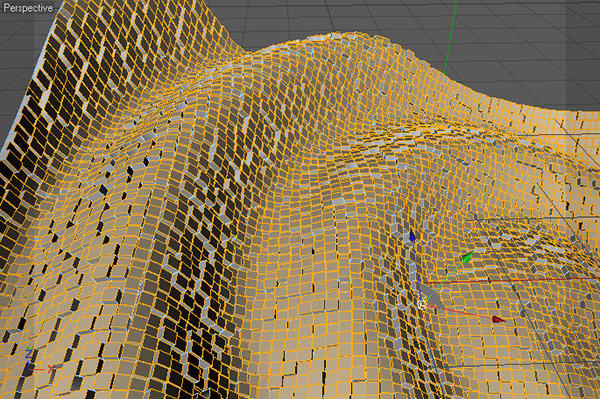Grab the blue Z-axis arrowhead of the gizmo
This screenshot has height=399, width=600.
coord(412,236)
